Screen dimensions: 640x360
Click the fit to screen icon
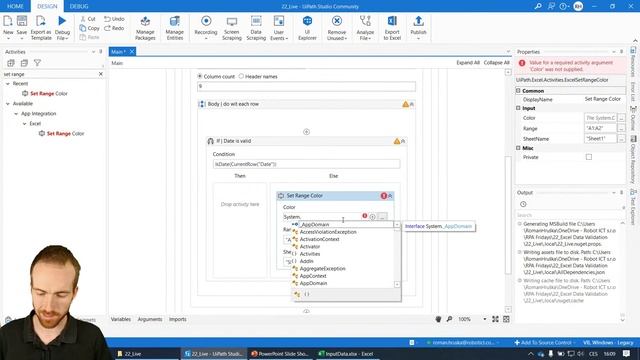click(x=495, y=319)
